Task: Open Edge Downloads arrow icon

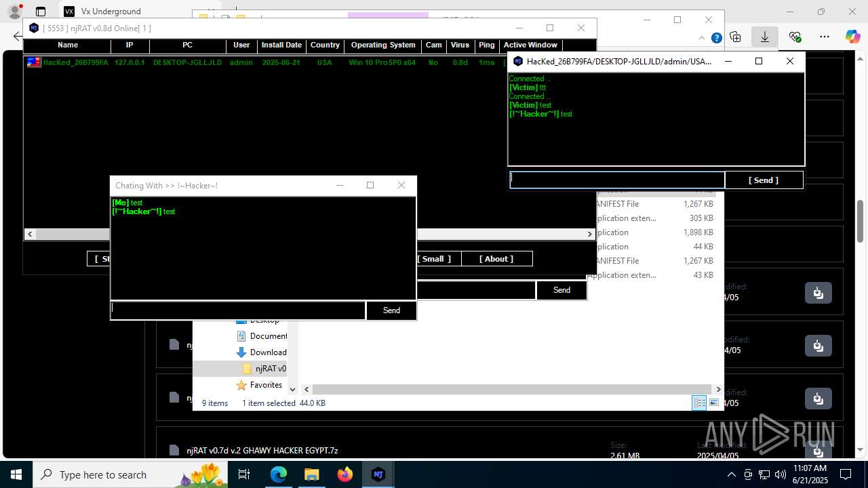Action: (x=765, y=37)
